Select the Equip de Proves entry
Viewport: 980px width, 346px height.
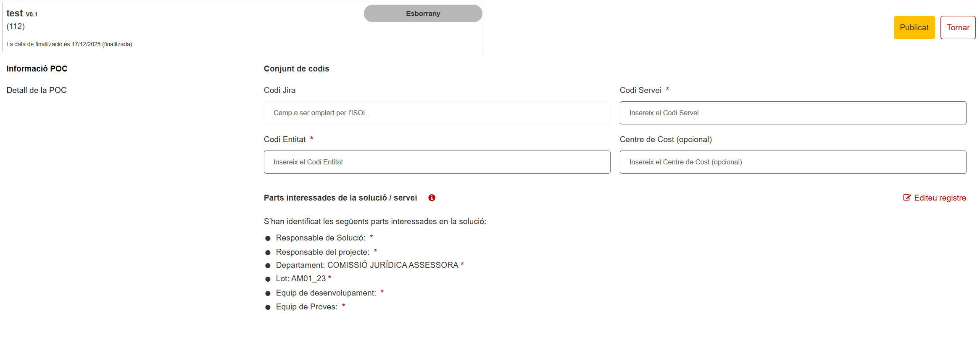[x=306, y=307]
